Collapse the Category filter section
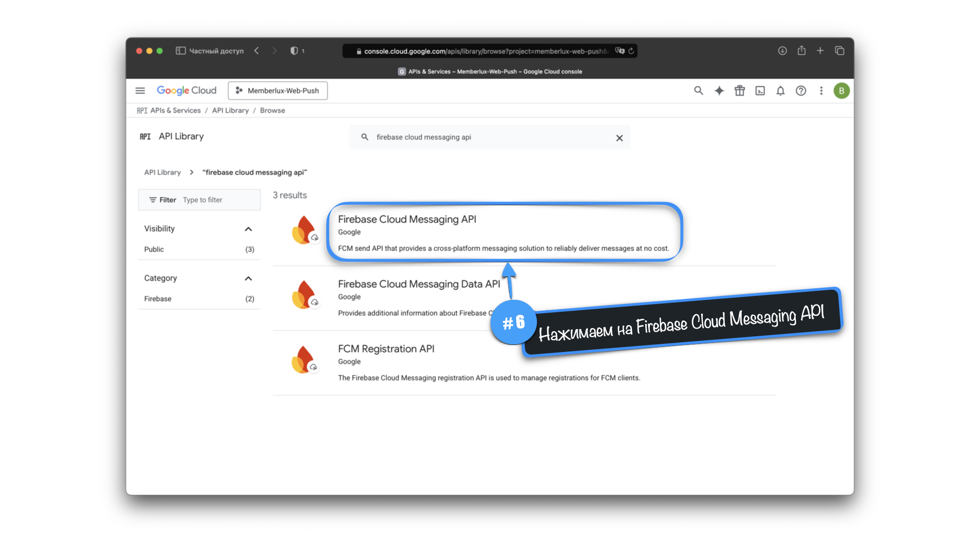Viewport: 980px width, 551px height. point(248,279)
